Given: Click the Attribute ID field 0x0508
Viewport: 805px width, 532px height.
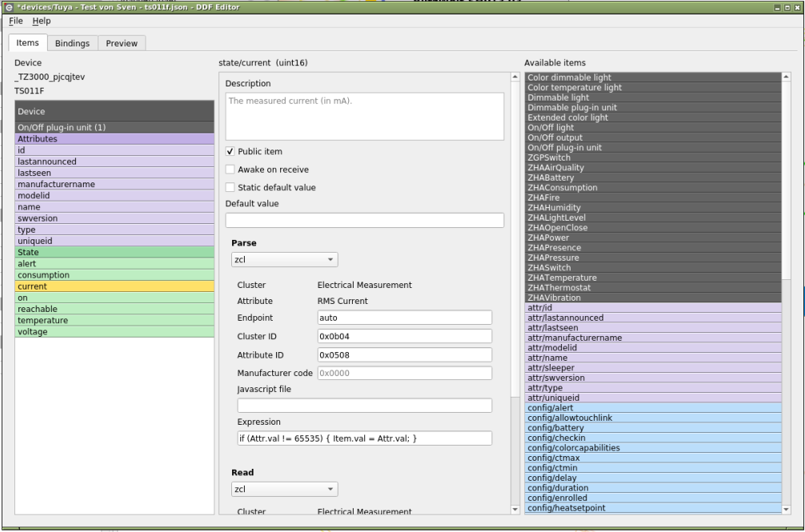Looking at the screenshot, I should click(405, 355).
